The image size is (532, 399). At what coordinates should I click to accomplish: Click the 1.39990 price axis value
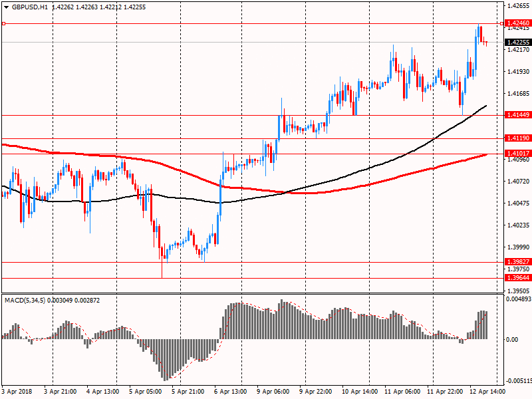[x=519, y=247]
